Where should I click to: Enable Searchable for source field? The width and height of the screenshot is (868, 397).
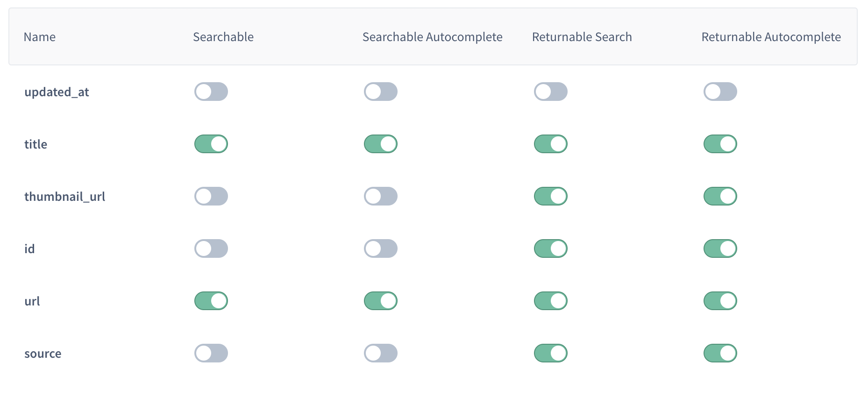click(211, 353)
